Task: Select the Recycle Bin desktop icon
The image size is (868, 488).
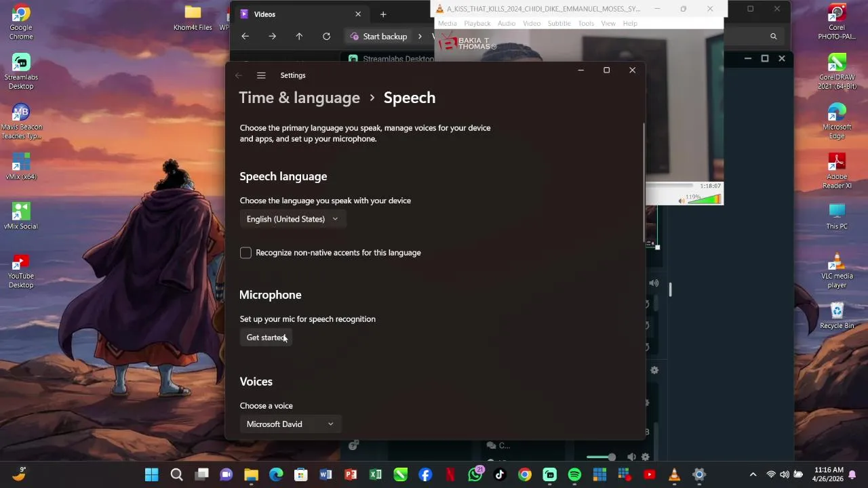Action: tap(837, 315)
